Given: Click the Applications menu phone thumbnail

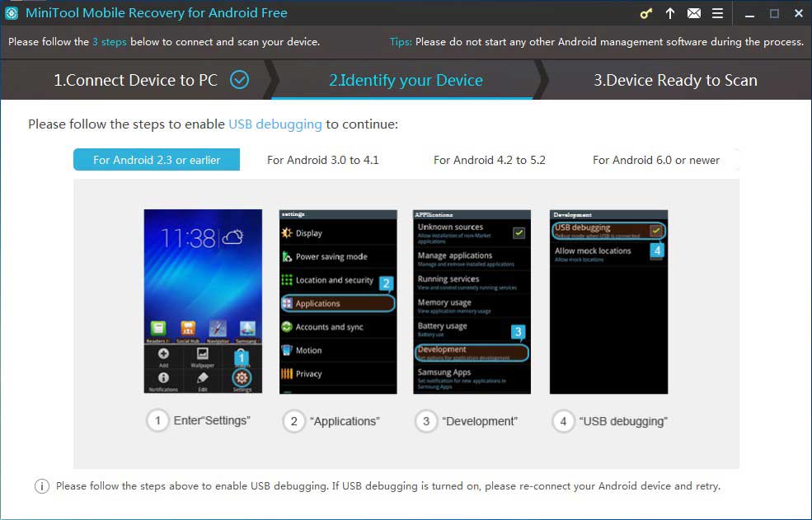Looking at the screenshot, I should point(472,302).
